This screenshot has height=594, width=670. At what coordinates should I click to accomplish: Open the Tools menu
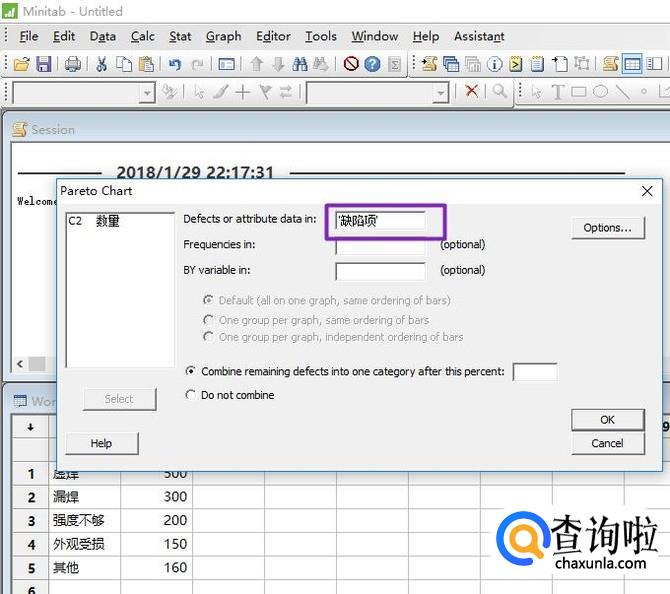pyautogui.click(x=320, y=36)
